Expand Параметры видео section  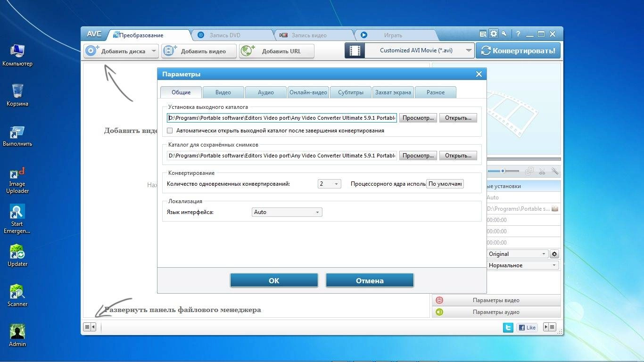click(x=496, y=300)
